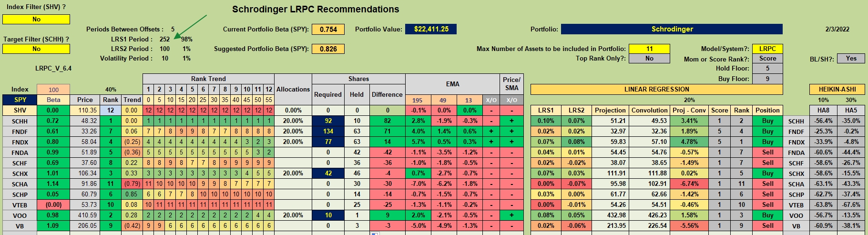
Task: Select the Convolution column header
Action: [x=649, y=110]
